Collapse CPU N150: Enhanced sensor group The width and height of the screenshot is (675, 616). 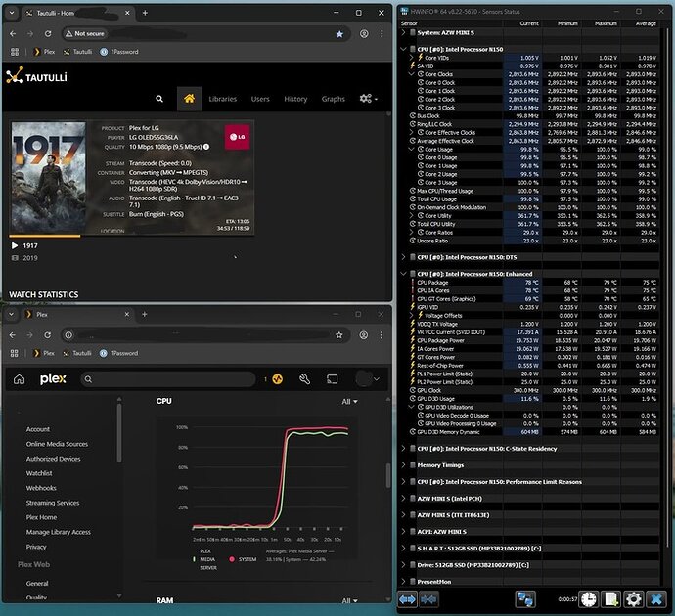point(403,274)
